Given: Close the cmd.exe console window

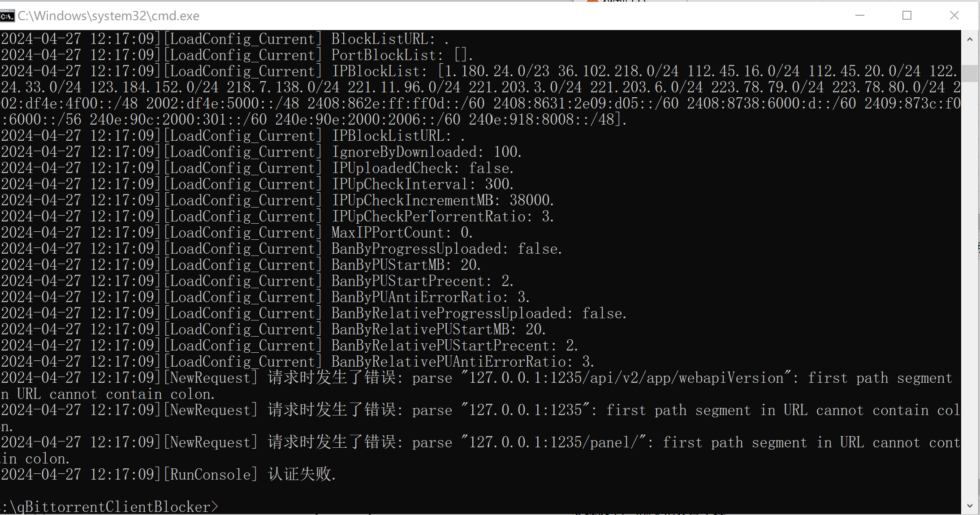Looking at the screenshot, I should point(954,16).
